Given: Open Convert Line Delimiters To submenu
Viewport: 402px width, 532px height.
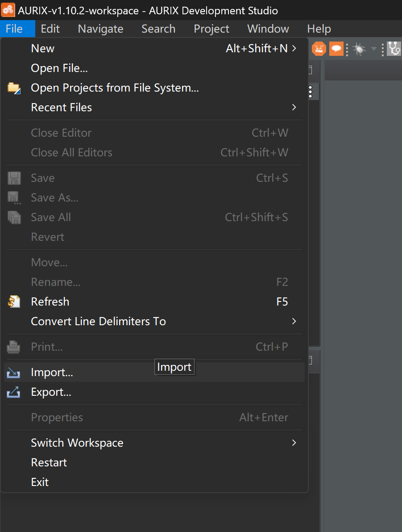Looking at the screenshot, I should (154, 321).
